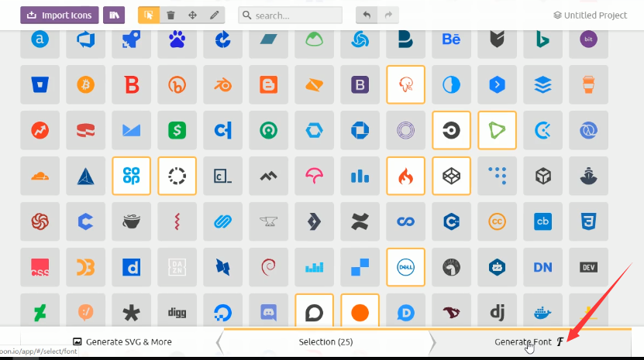Select the green Cash App dollar icon
Viewport: 644px width, 360px height.
[177, 131]
